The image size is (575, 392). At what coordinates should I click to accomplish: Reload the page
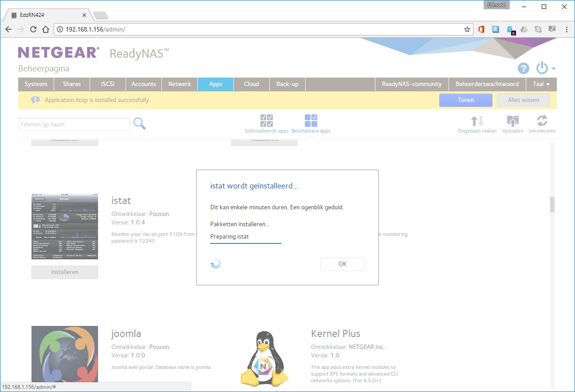tap(33, 29)
